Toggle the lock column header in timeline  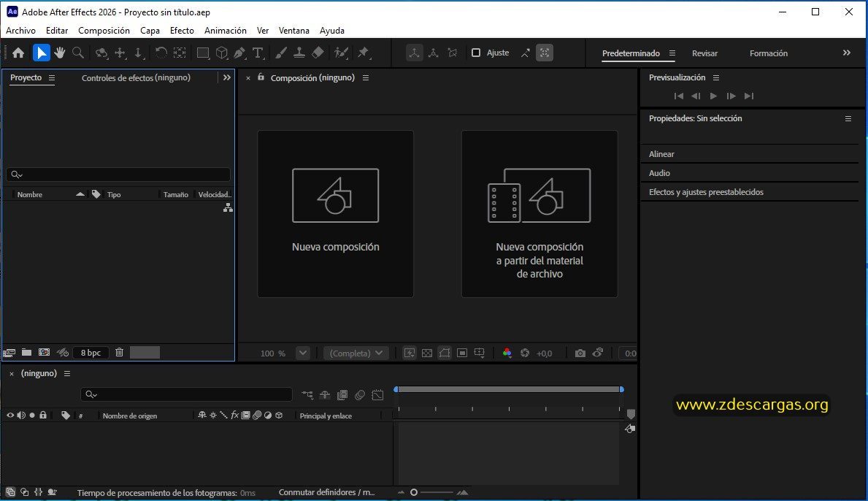pos(42,416)
